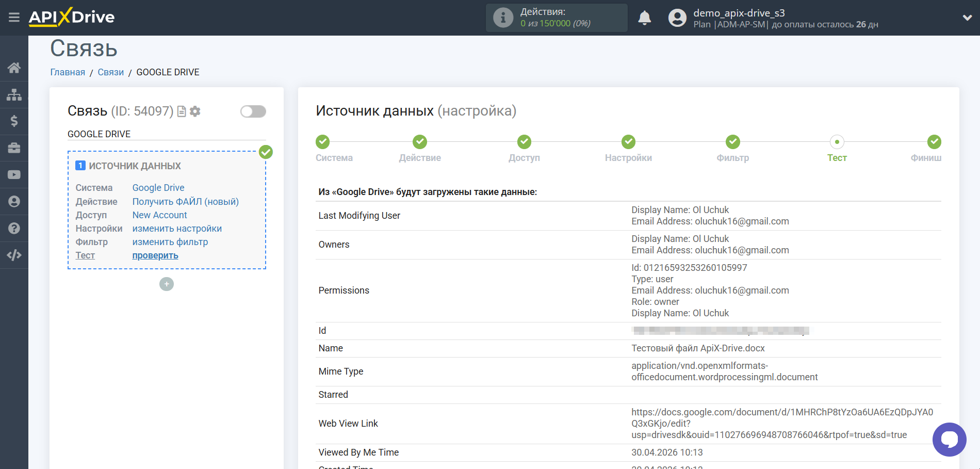Viewport: 980px width, 469px height.
Task: Edit the GOOGLE DRIVE connection name field
Action: pyautogui.click(x=167, y=134)
